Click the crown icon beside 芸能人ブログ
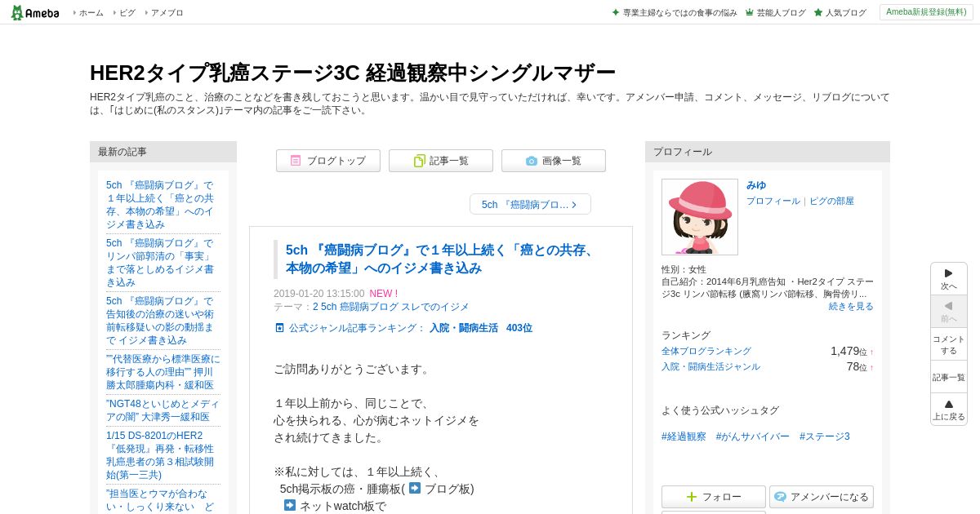 pos(750,13)
